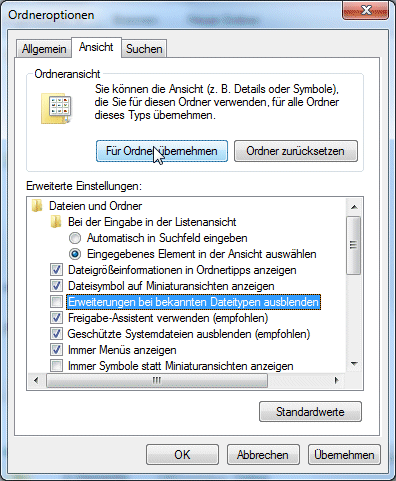Click the folder view icon in Ordneransicht
The image size is (396, 481).
56,109
